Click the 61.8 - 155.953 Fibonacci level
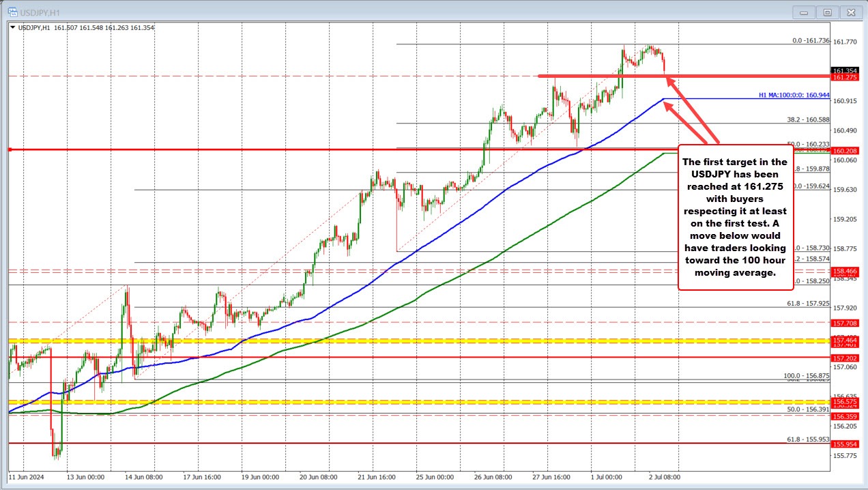868x490 pixels. click(x=808, y=440)
